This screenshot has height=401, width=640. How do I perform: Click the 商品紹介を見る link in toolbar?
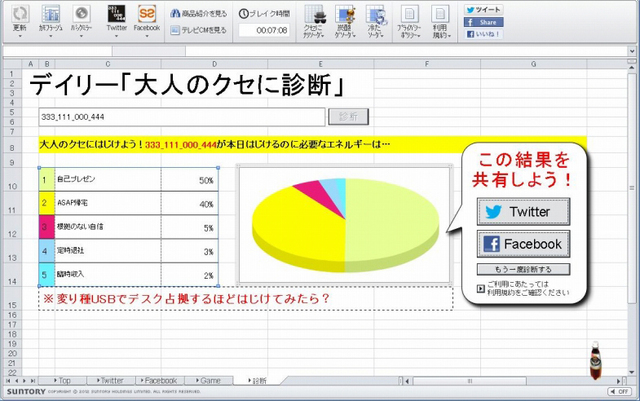[x=200, y=14]
